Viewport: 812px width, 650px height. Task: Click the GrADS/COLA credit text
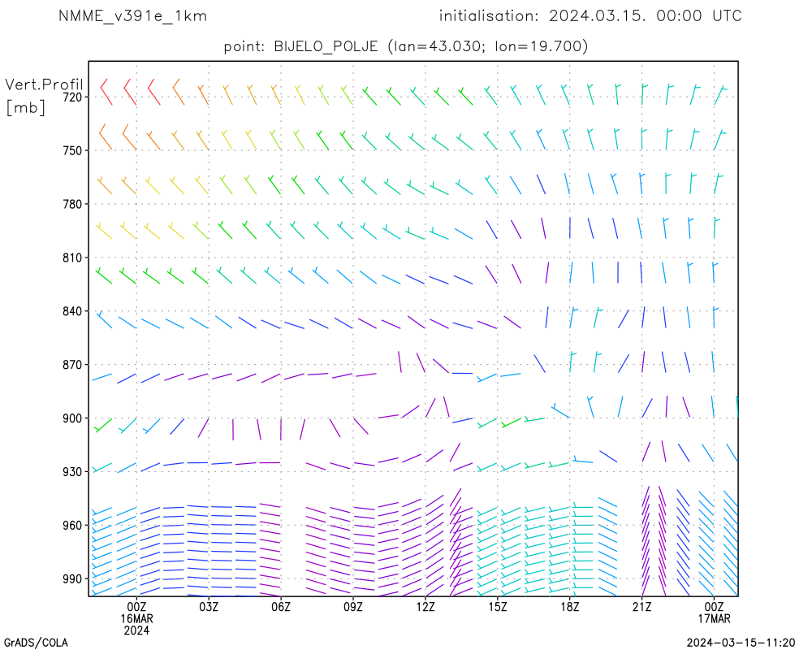36,643
